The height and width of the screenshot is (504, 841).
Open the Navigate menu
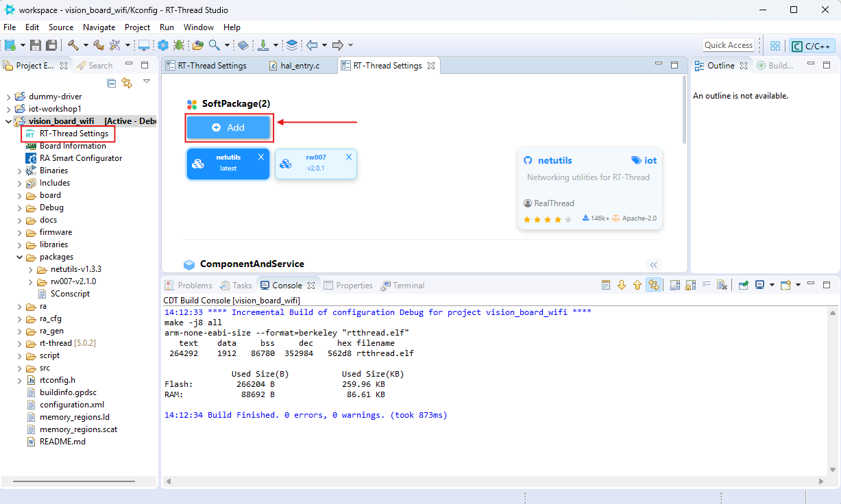coord(99,27)
